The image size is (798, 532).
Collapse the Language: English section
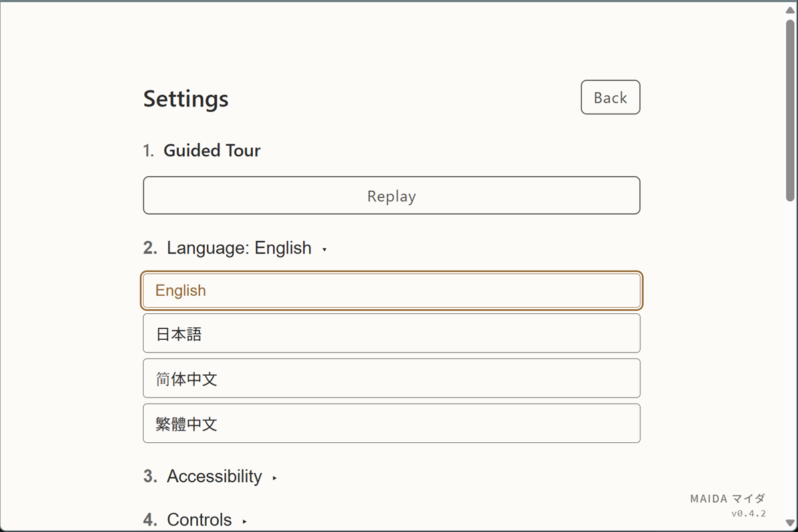[235, 248]
